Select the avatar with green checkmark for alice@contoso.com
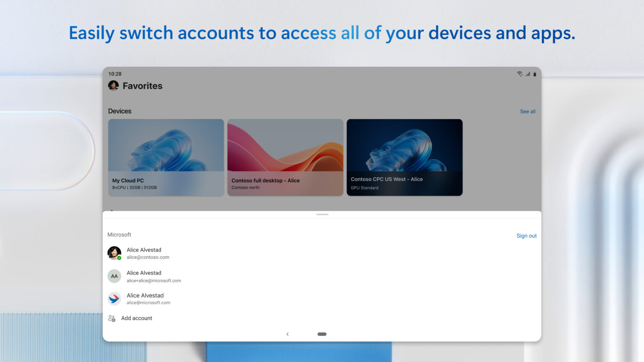 (114, 253)
